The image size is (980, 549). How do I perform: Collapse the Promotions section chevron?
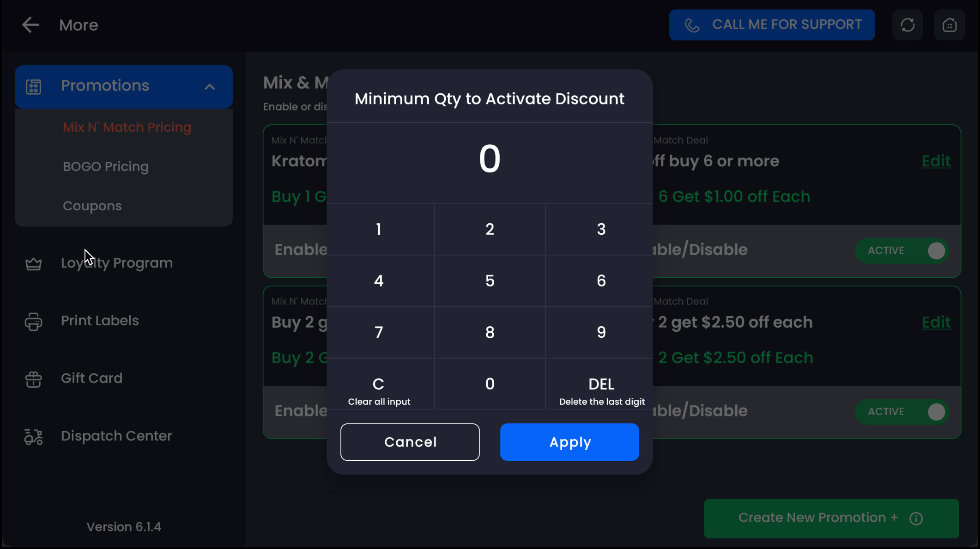click(x=210, y=86)
